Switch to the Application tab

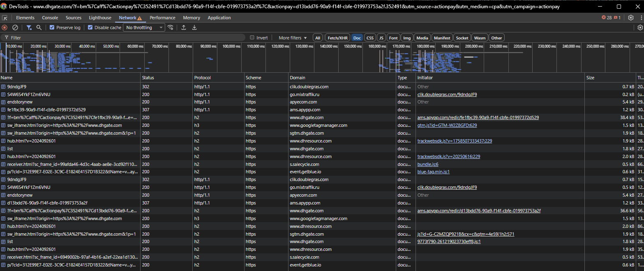219,18
